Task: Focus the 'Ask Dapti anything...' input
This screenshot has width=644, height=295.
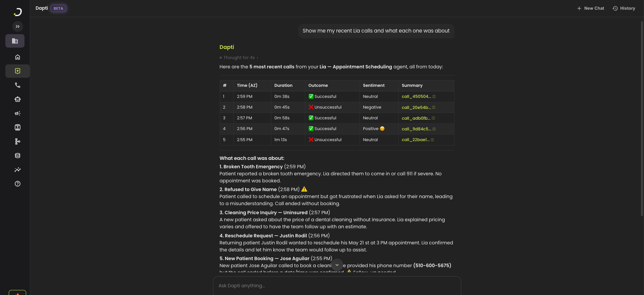Action: pyautogui.click(x=337, y=286)
